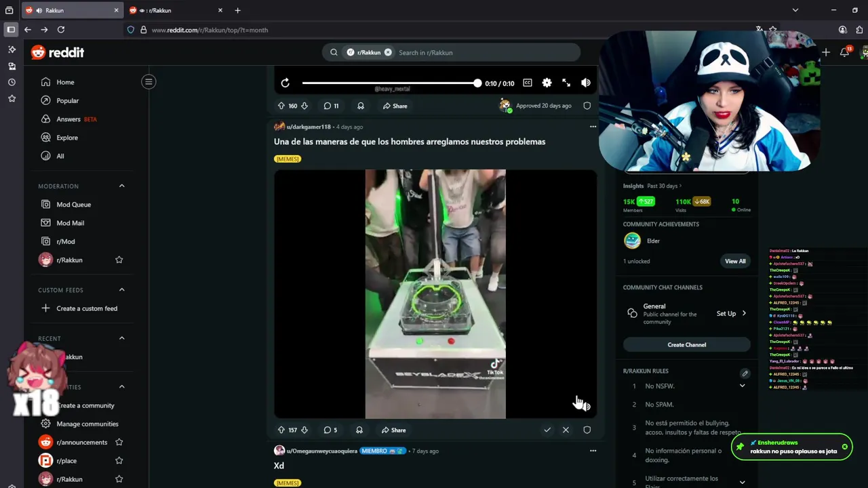Open r/Mod in sidebar

click(x=66, y=241)
